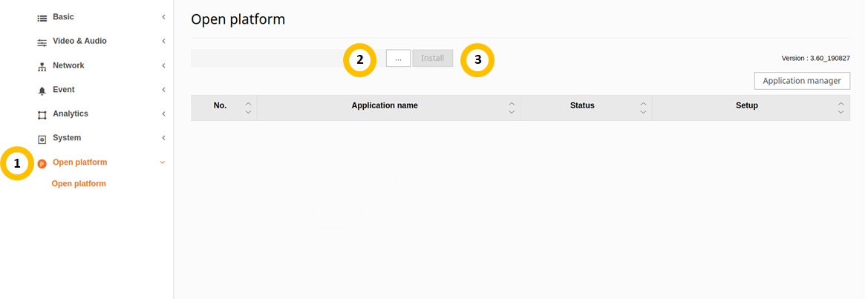Expand the Basic menu chevron
Image resolution: width=868 pixels, height=299 pixels.
[163, 17]
